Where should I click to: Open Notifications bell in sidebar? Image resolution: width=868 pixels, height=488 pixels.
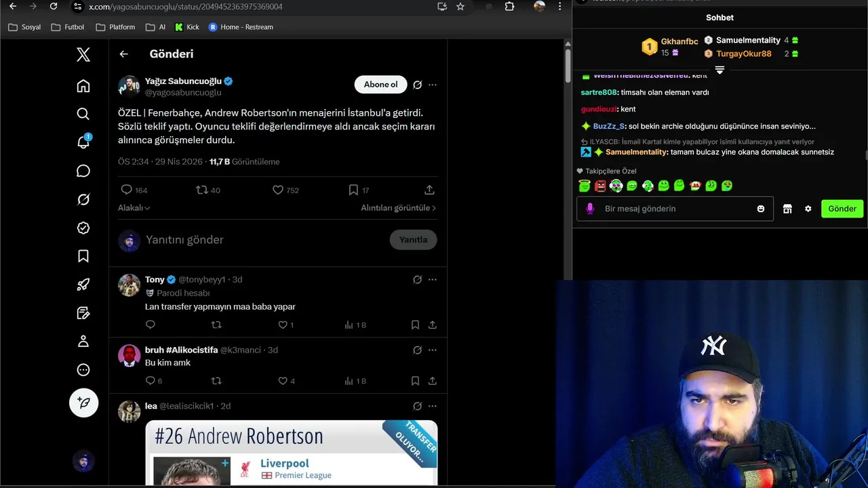(x=83, y=142)
